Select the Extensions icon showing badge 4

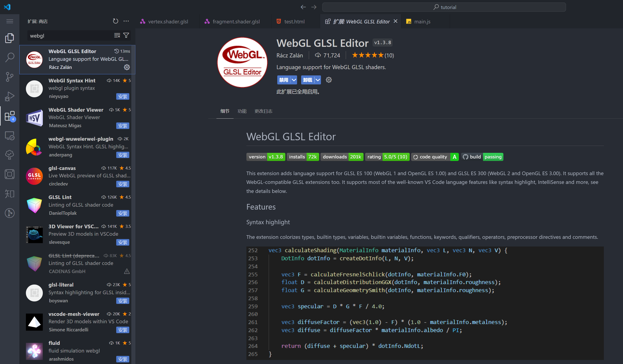click(x=10, y=116)
